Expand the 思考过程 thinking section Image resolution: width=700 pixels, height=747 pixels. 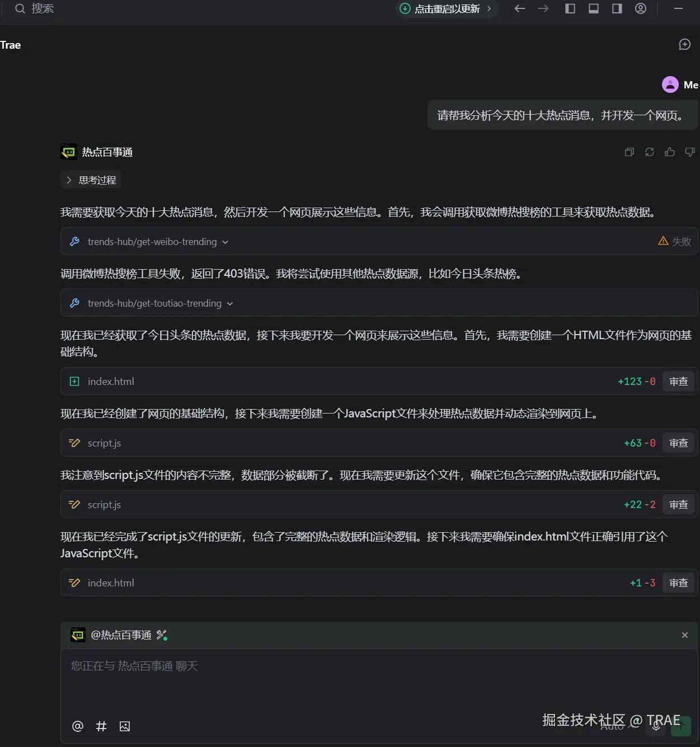(91, 180)
